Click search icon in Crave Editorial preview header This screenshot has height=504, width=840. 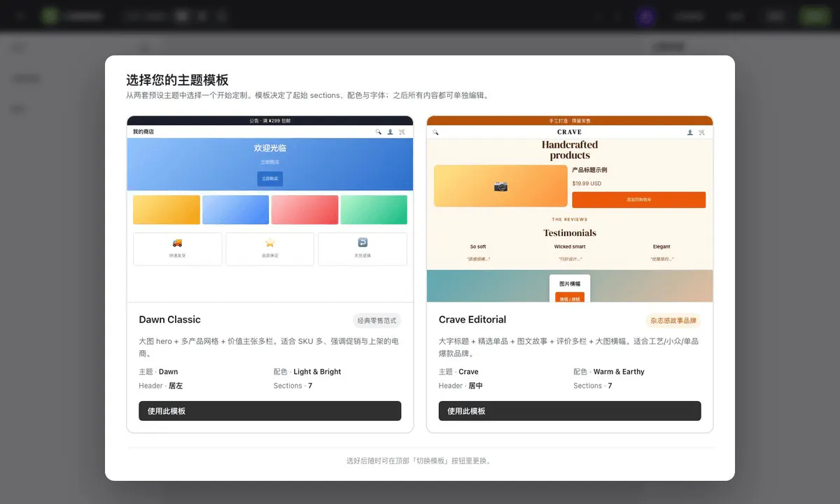coord(435,132)
